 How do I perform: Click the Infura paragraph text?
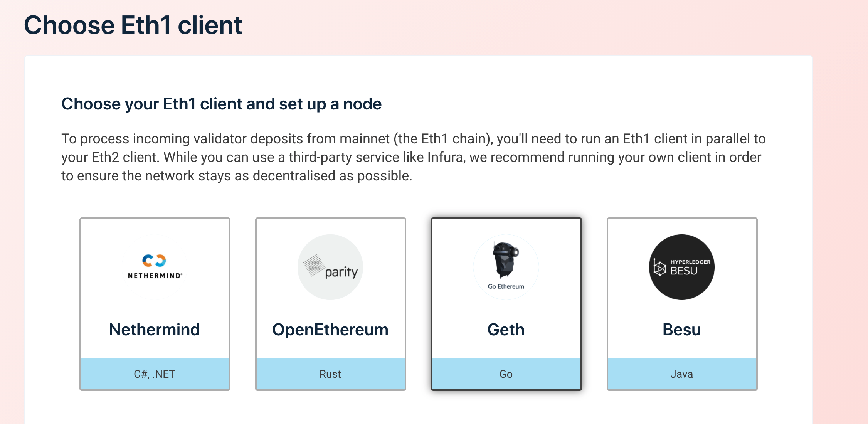coord(414,157)
